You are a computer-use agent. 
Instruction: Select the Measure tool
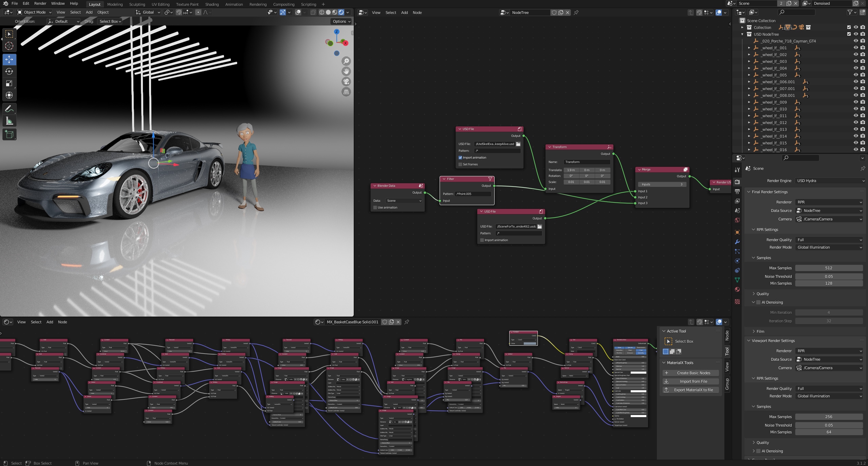[x=9, y=121]
